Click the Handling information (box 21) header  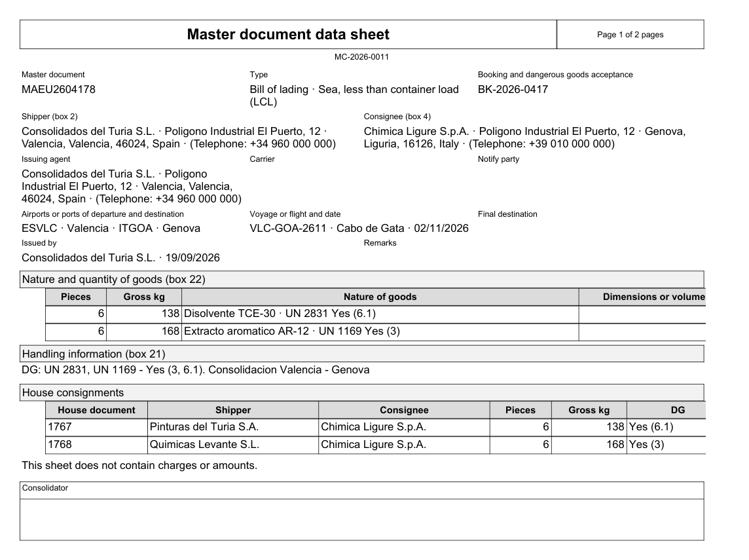coord(361,354)
